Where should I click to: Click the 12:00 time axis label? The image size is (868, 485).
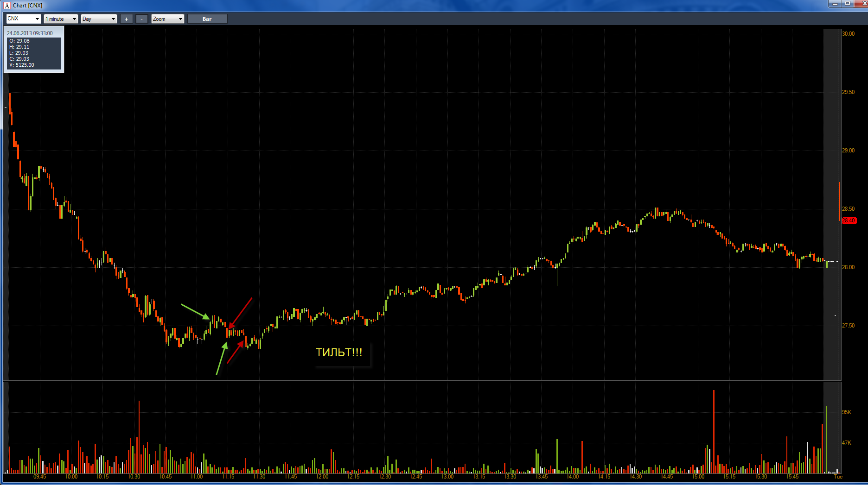click(322, 477)
